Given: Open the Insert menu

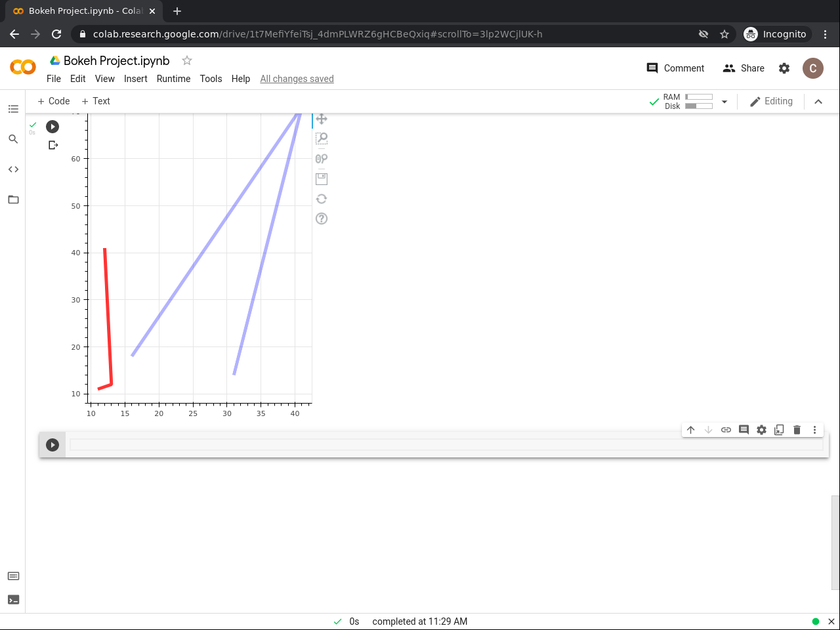Looking at the screenshot, I should coord(136,79).
